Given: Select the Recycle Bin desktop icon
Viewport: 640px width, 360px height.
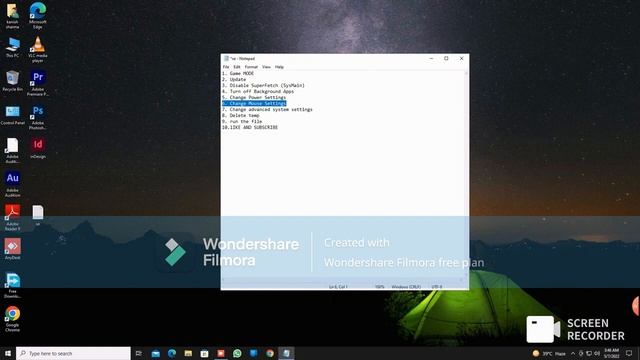Looking at the screenshot, I should coord(12,81).
